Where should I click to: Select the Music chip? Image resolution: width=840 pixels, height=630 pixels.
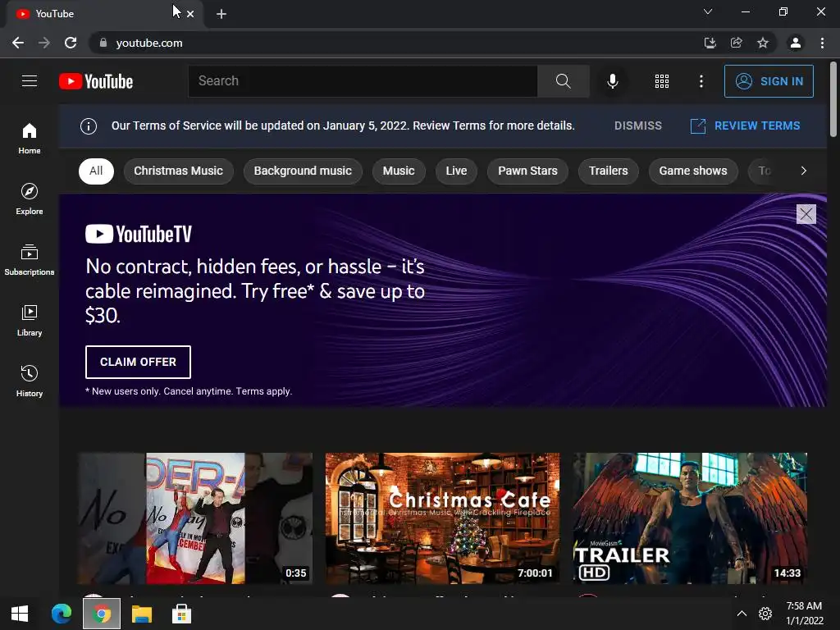click(399, 171)
